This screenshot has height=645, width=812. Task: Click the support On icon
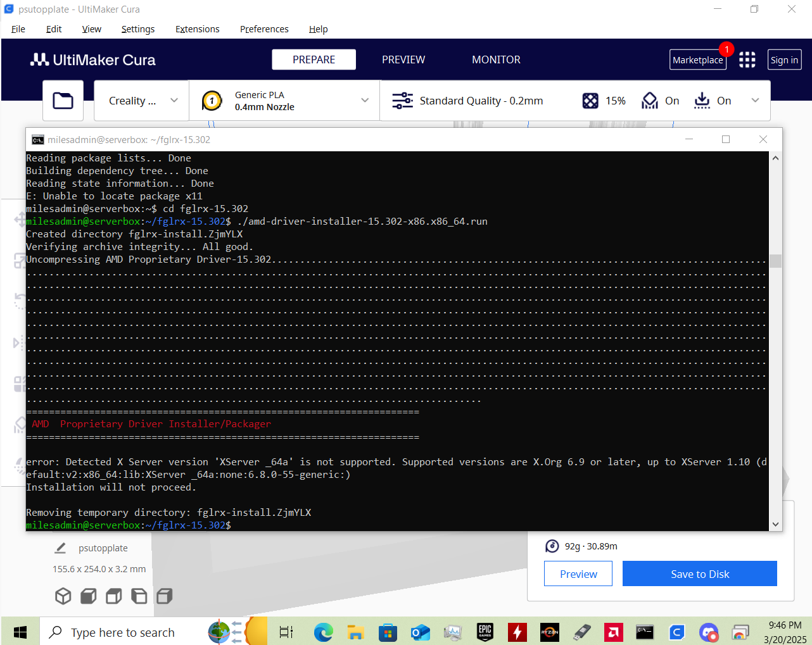click(x=650, y=101)
